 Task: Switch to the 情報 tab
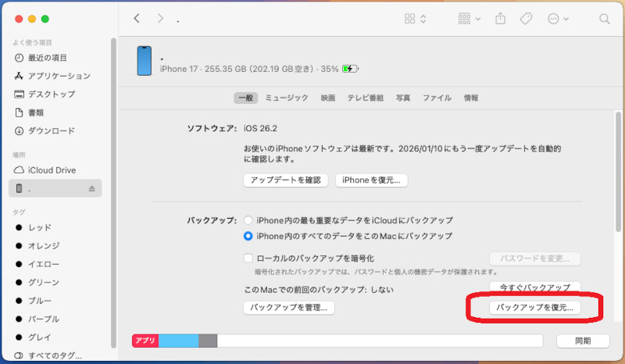(x=471, y=98)
